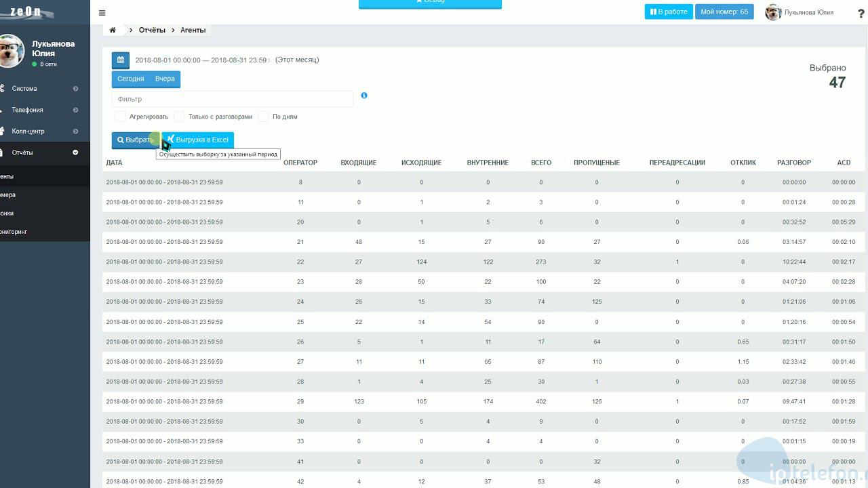
Task: Collapse the Отчёты sidebar section
Action: click(x=45, y=152)
